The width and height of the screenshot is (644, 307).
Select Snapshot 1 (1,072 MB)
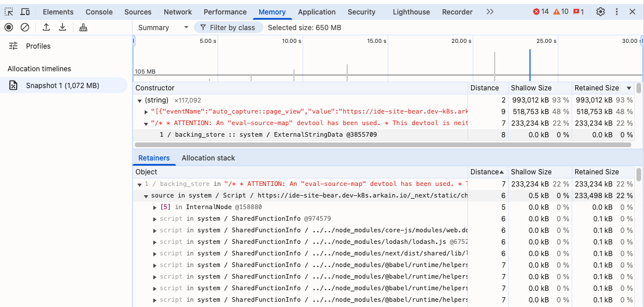point(64,86)
